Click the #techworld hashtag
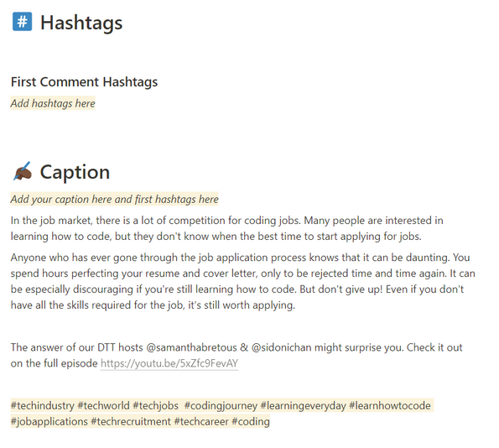 tap(103, 406)
